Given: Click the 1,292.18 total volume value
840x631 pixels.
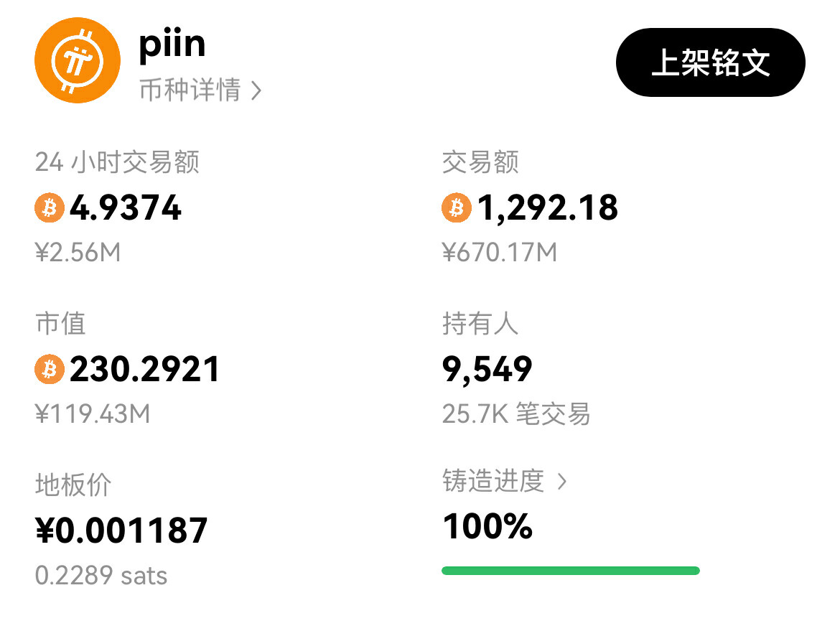Looking at the screenshot, I should pos(547,208).
